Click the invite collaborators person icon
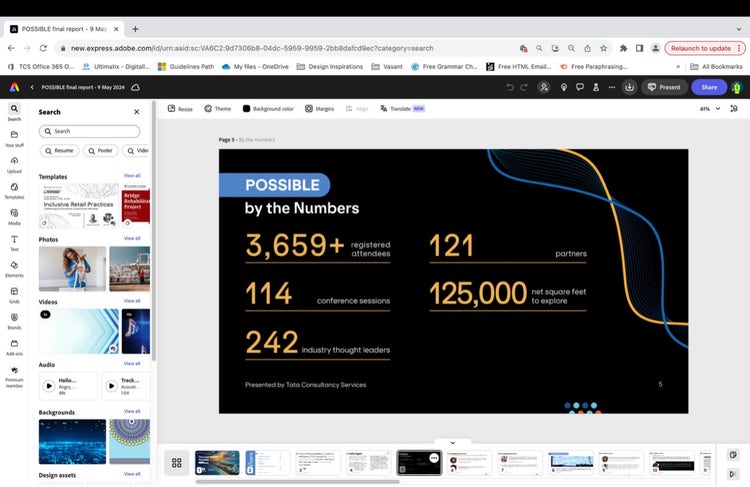This screenshot has width=750, height=487. point(544,87)
